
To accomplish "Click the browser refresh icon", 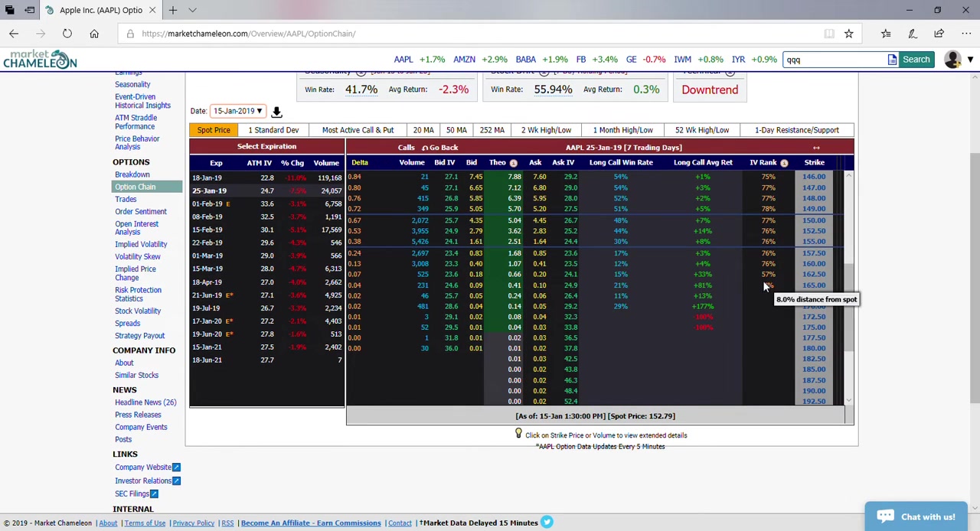I will point(67,34).
